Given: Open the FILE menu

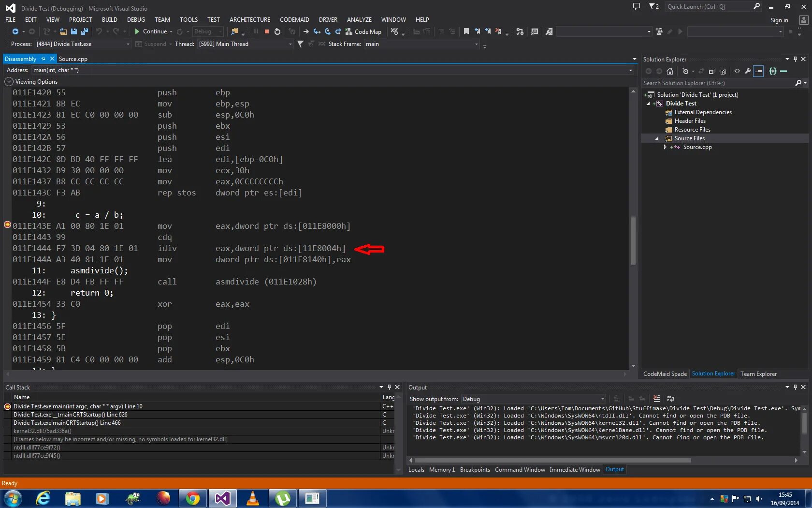Looking at the screenshot, I should tap(11, 20).
